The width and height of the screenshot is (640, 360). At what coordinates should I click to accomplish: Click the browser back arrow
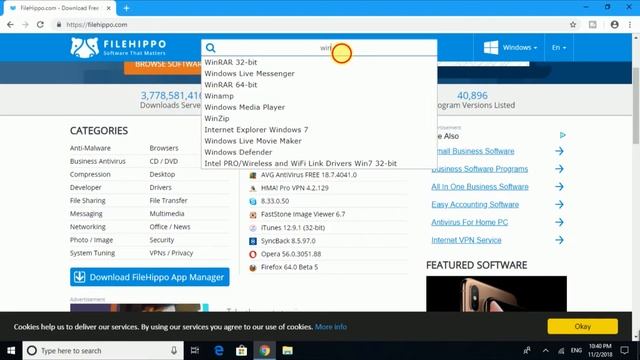pos(10,24)
